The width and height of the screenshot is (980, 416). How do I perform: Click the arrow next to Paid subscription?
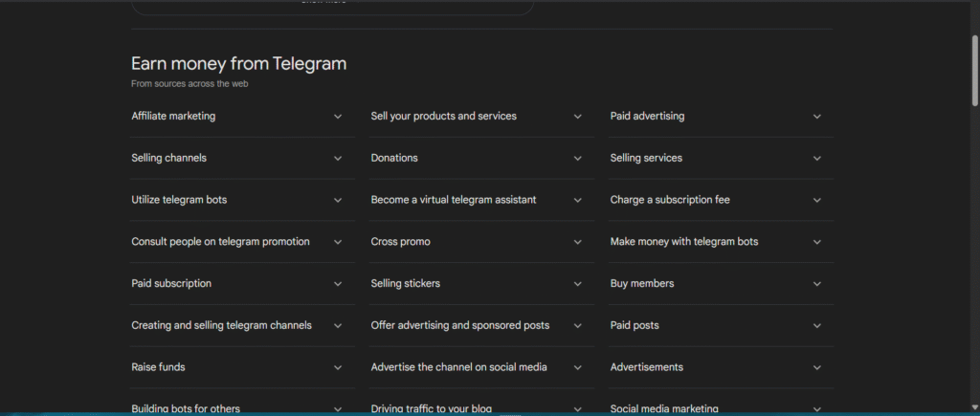pyautogui.click(x=338, y=284)
